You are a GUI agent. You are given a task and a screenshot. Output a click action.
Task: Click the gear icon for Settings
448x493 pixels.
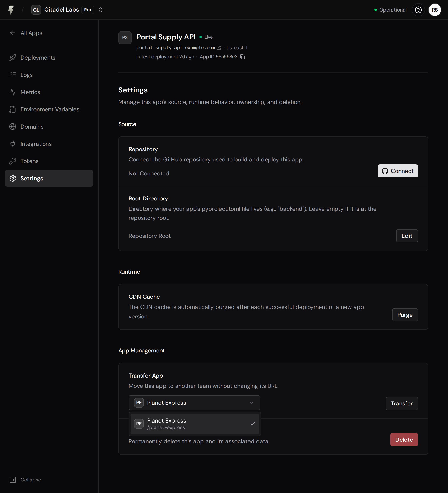[13, 178]
